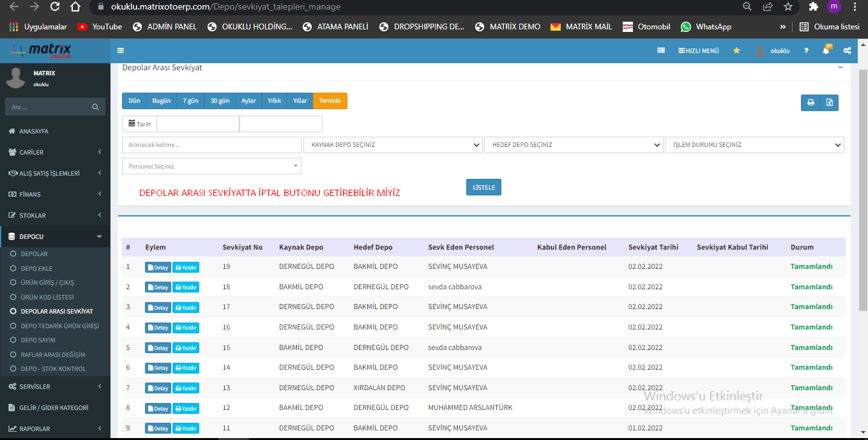
Task: Click the help question mark icon
Action: tap(806, 50)
